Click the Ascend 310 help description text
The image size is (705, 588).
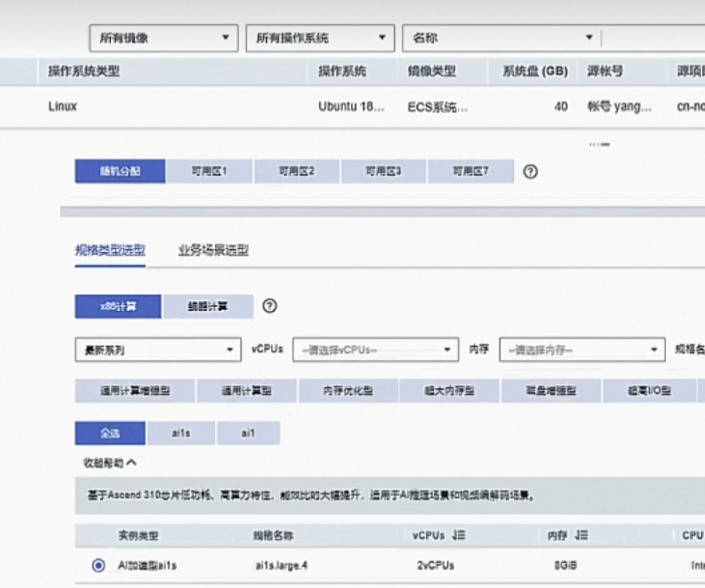(311, 495)
